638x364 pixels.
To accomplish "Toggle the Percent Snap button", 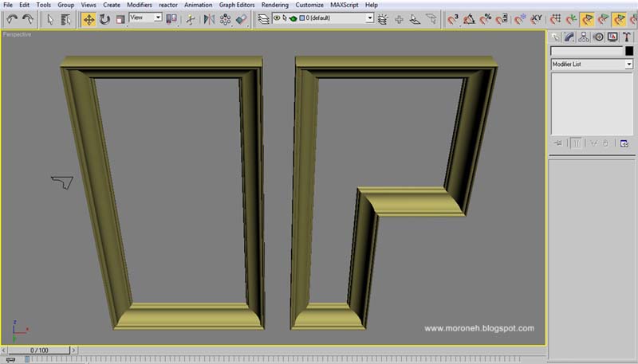I will pyautogui.click(x=485, y=19).
